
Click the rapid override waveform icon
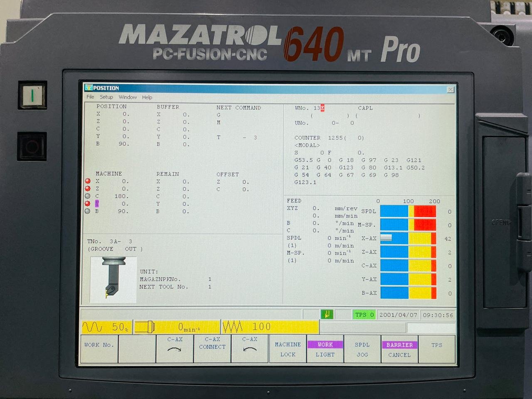(92, 327)
